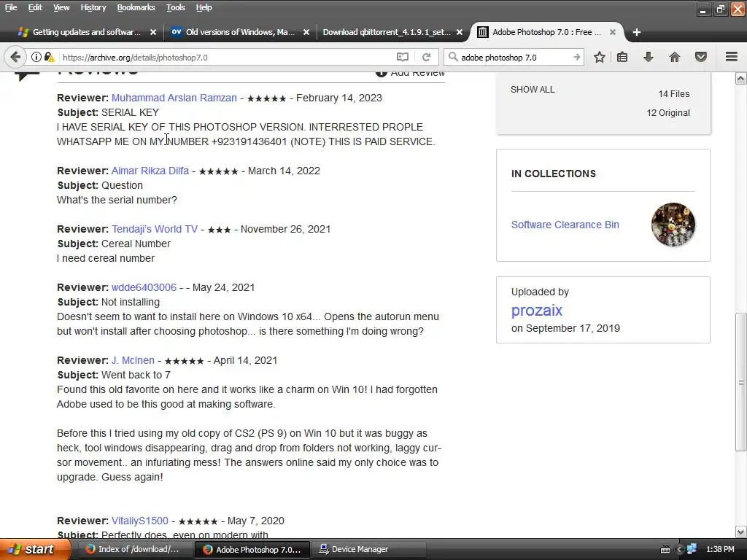The width and height of the screenshot is (747, 560).
Task: Close the Old versions of Windows tab
Action: point(306,32)
